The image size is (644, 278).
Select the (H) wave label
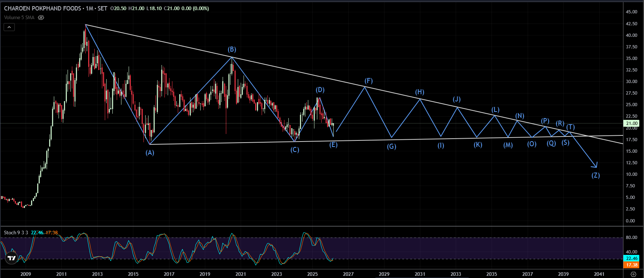click(x=420, y=92)
